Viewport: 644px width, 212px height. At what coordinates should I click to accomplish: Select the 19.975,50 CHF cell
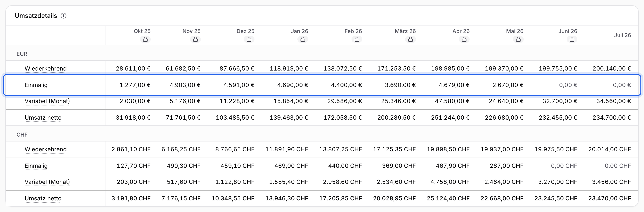click(556, 149)
